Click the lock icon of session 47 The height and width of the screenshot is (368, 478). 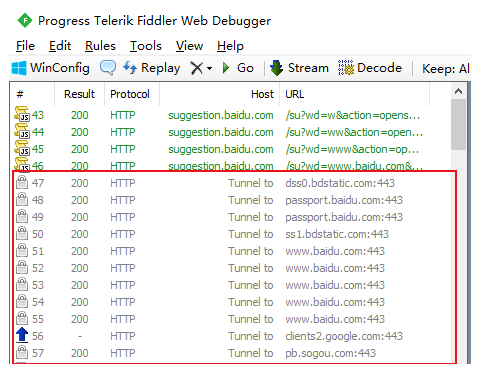(22, 182)
